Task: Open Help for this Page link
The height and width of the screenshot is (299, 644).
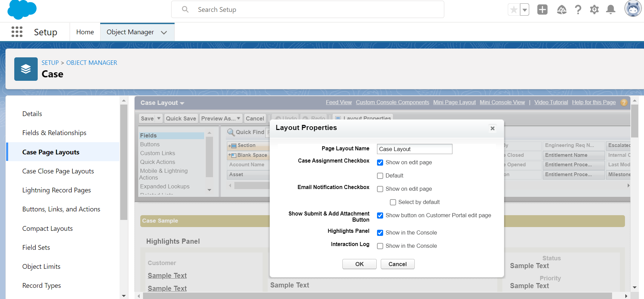Action: pyautogui.click(x=594, y=102)
